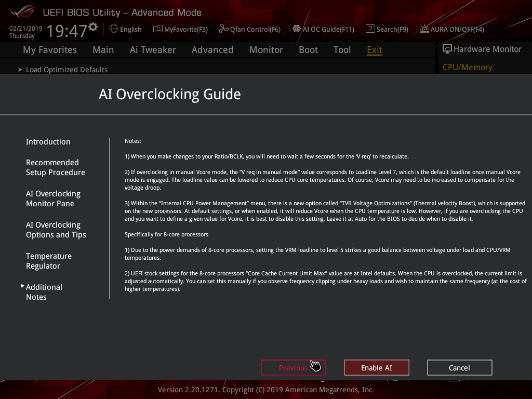Open Introduction guide section
Screen dimensions: 532x399
48,142
